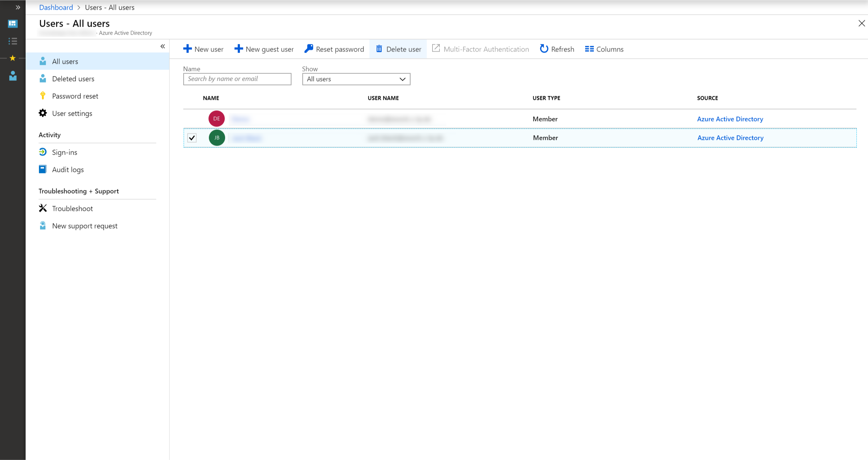
Task: Click the Refresh icon button
Action: click(544, 49)
